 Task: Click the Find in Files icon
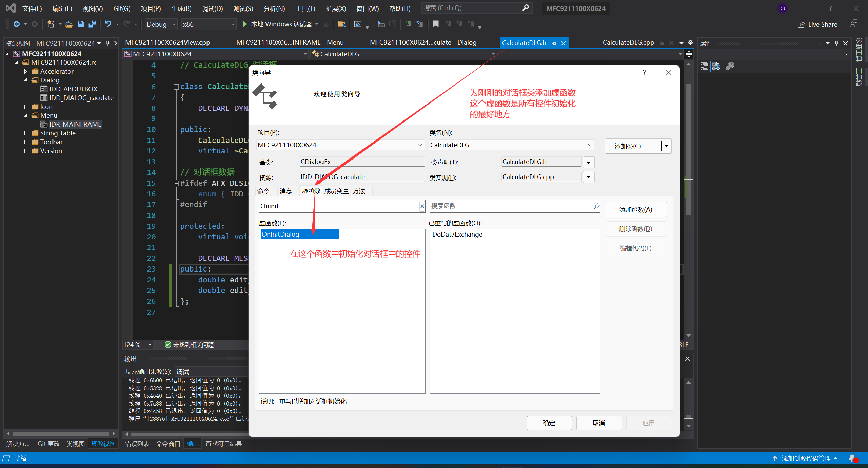[341, 24]
